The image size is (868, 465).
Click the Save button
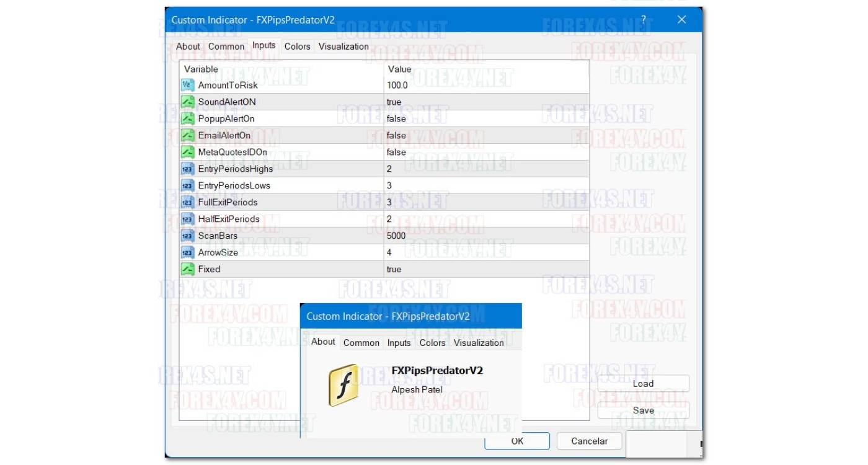pyautogui.click(x=643, y=410)
